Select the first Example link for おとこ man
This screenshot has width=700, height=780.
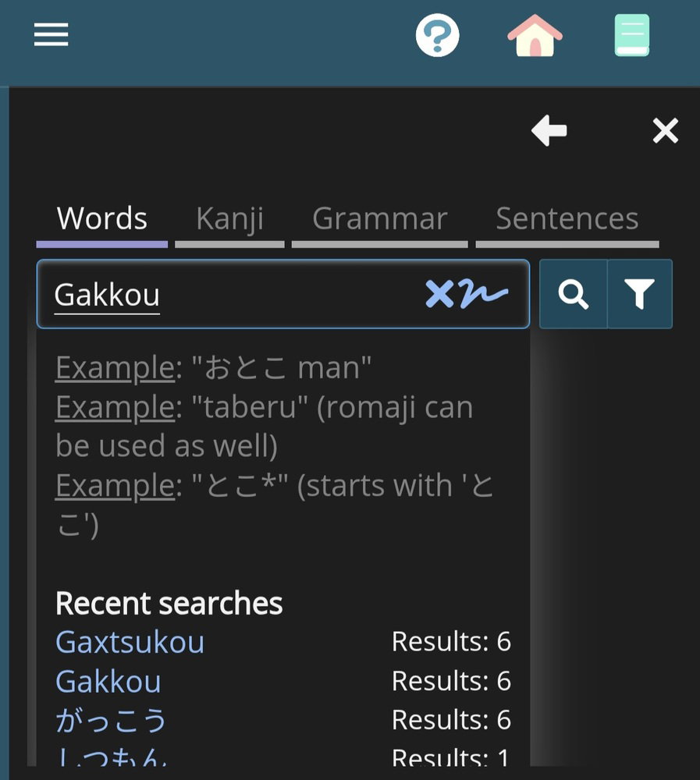coord(115,367)
